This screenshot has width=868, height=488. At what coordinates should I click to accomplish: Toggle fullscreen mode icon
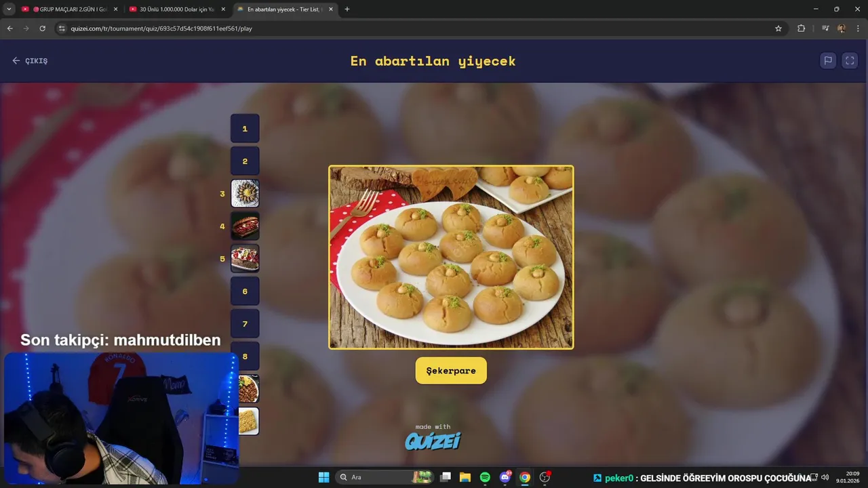coord(850,60)
